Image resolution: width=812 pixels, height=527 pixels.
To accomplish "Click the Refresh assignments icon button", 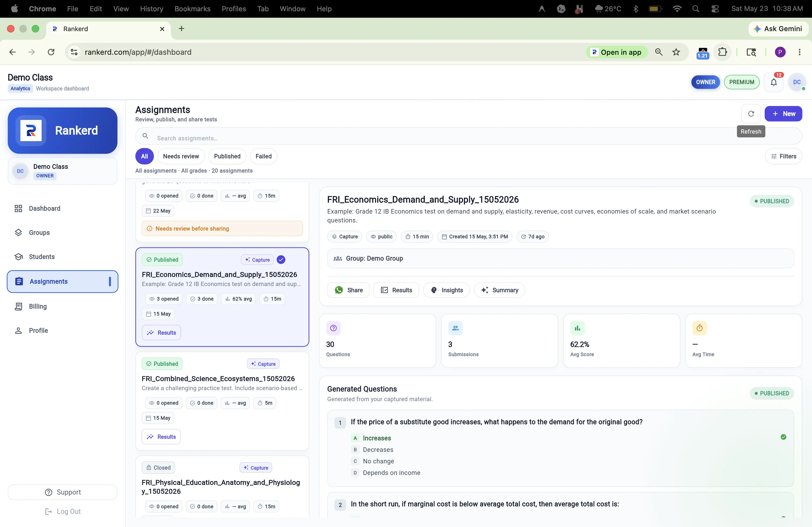I will coord(751,114).
